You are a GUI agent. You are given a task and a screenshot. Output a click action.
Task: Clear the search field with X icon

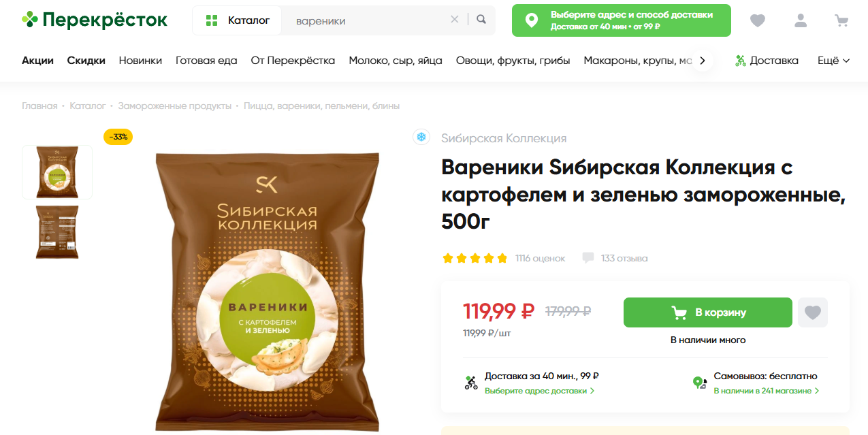[x=455, y=20]
